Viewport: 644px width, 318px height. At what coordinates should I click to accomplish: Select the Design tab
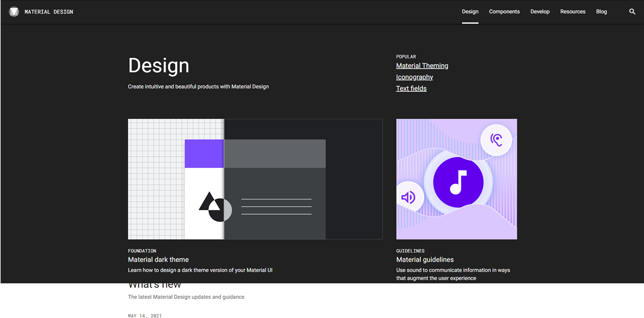[x=470, y=12]
